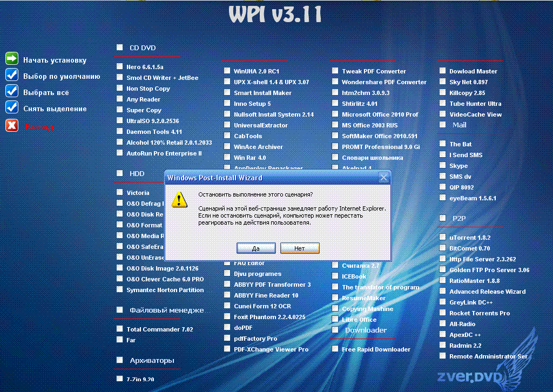
Task: Click the Снять выделение link
Action: click(x=55, y=109)
